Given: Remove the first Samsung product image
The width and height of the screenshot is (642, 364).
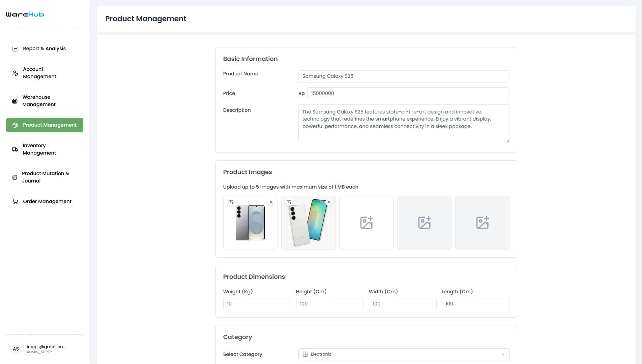Looking at the screenshot, I should pyautogui.click(x=271, y=202).
